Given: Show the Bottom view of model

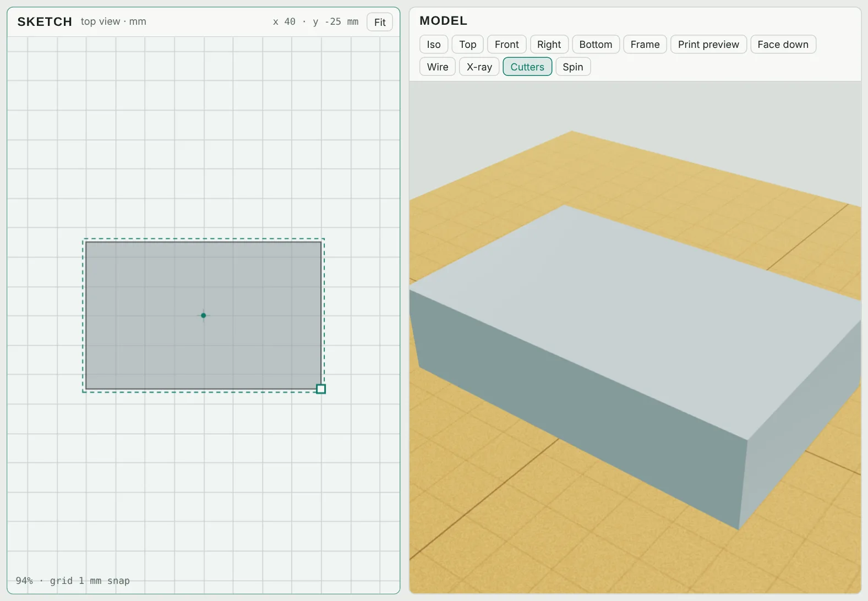Looking at the screenshot, I should (596, 45).
